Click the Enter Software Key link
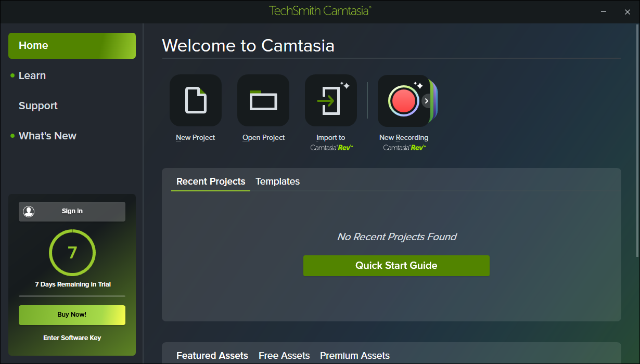This screenshot has width=640, height=364. pyautogui.click(x=72, y=338)
